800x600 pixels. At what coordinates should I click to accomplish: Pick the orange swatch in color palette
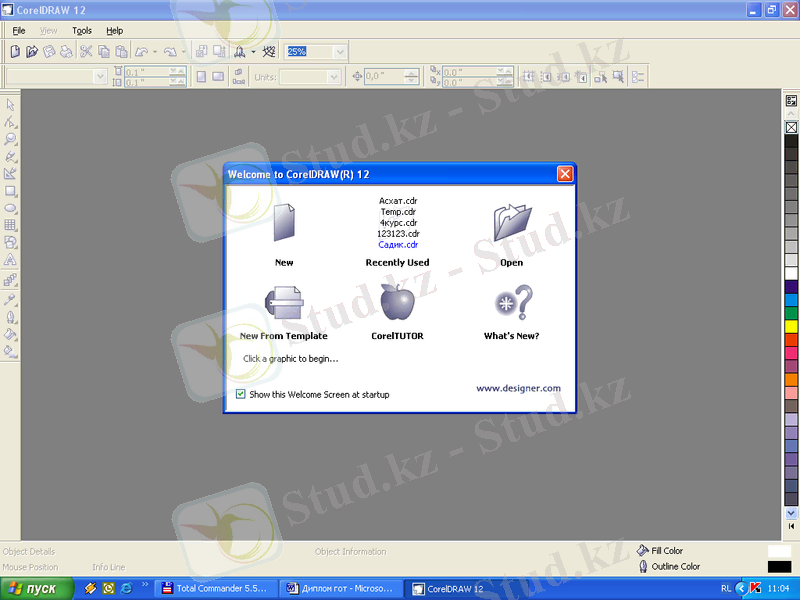(x=791, y=379)
